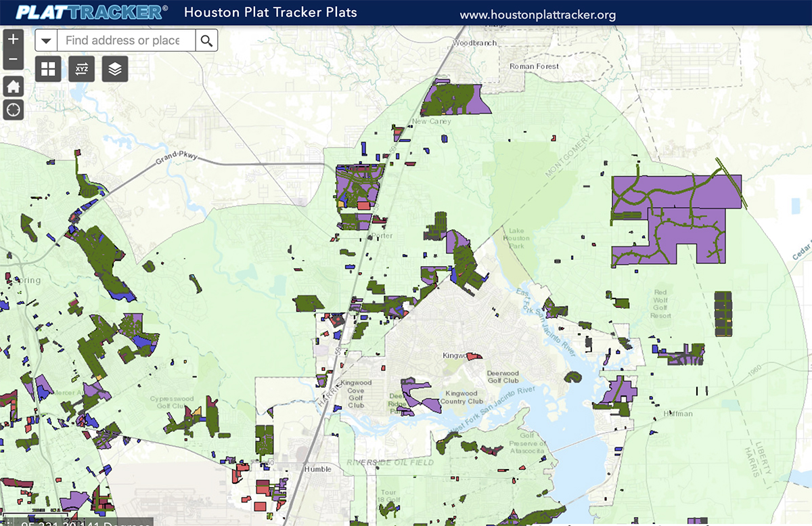Click the Deerwood Golf Club label
Screen dimensions: 812x526
tap(503, 377)
